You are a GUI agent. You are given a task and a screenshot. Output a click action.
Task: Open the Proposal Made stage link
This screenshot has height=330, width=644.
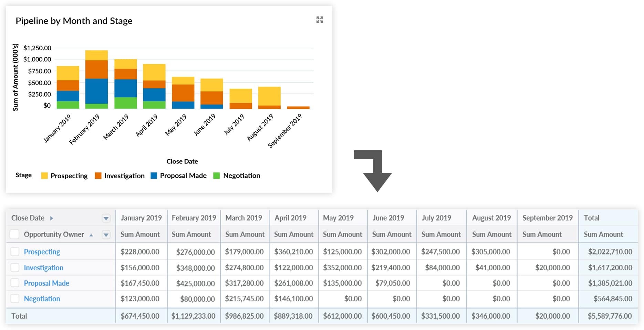(x=46, y=283)
